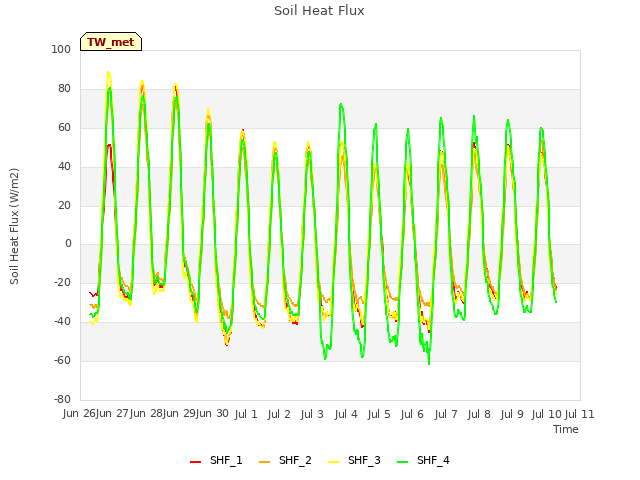Image resolution: width=640 pixels, height=480 pixels.
Task: Select the Soil Heat Flux chart title
Action: (x=319, y=11)
